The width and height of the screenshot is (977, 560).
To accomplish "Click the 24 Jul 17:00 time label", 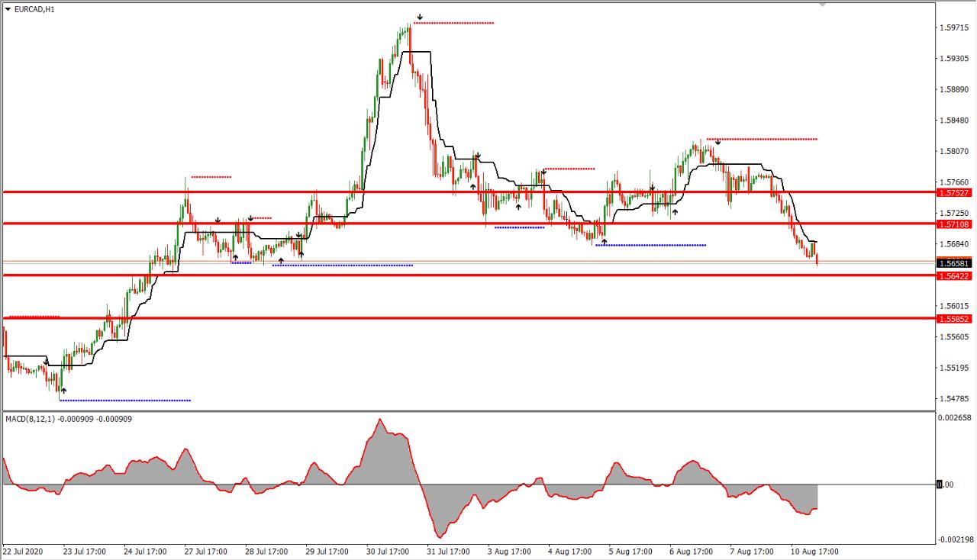I will (x=145, y=551).
